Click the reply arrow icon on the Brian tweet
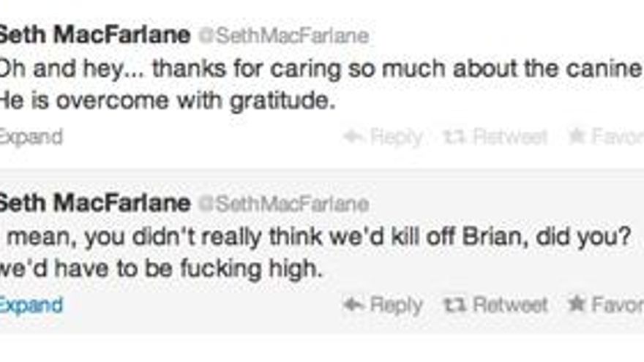 point(354,304)
